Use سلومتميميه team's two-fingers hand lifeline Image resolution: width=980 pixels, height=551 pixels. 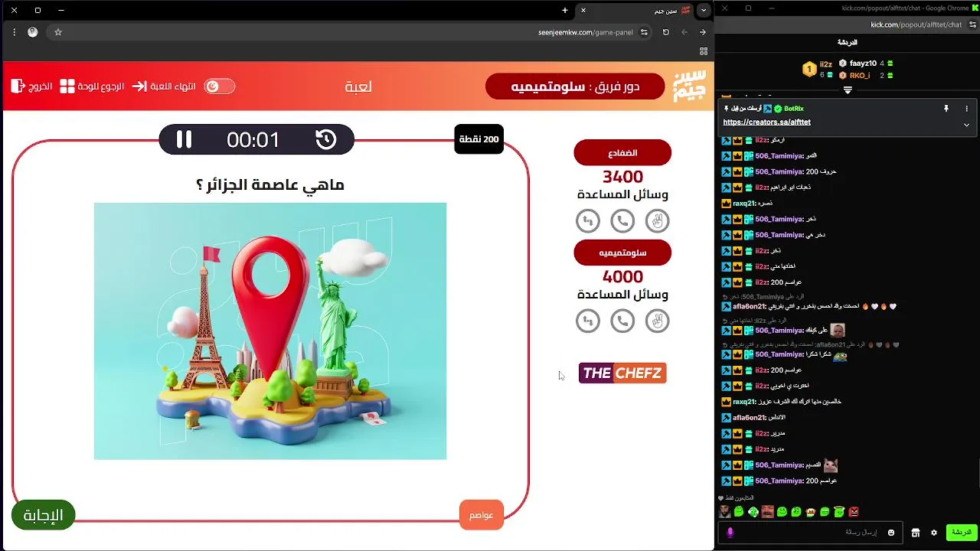click(657, 321)
